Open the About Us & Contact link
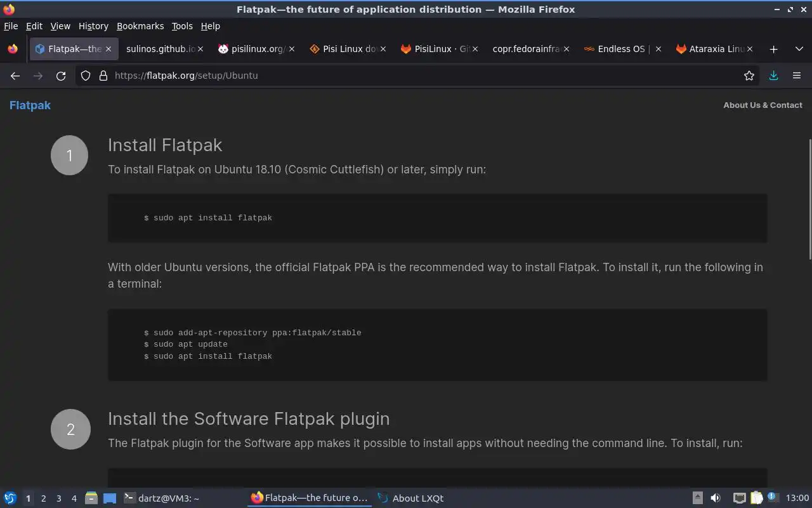The image size is (812, 508). (763, 105)
